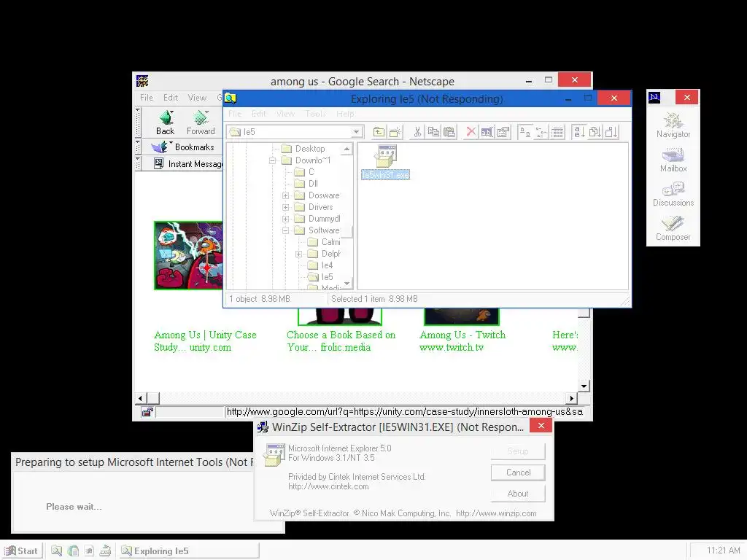Open Netscape File menu

[146, 98]
